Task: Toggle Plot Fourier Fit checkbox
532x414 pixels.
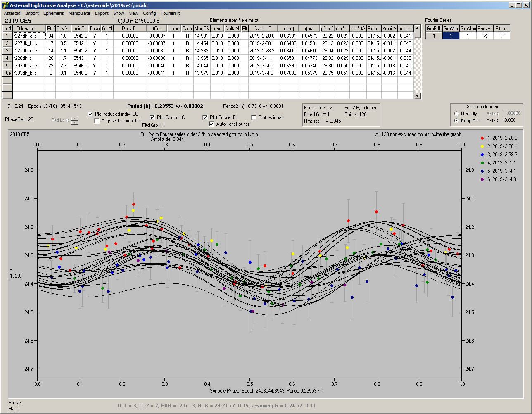Action: (205, 117)
